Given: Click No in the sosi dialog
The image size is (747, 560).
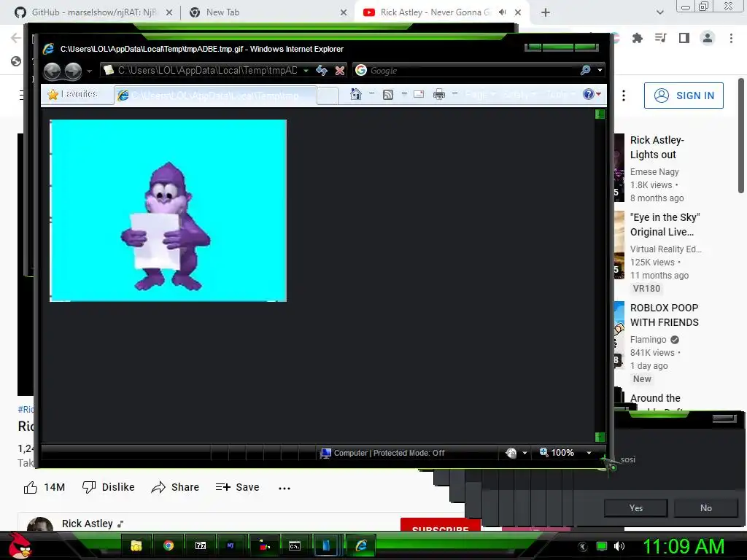Looking at the screenshot, I should 705,507.
